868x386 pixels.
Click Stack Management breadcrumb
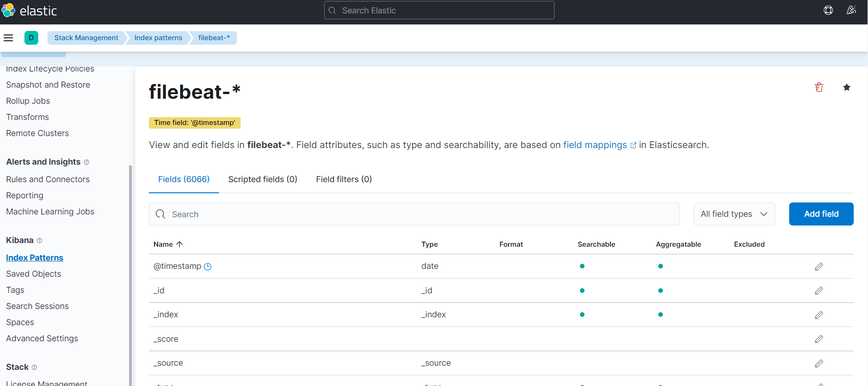86,38
